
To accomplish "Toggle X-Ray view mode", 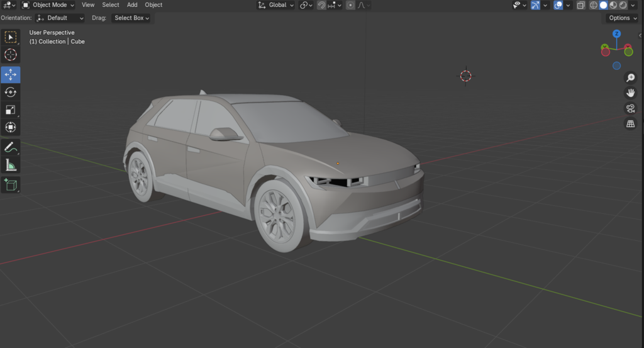I will (580, 5).
